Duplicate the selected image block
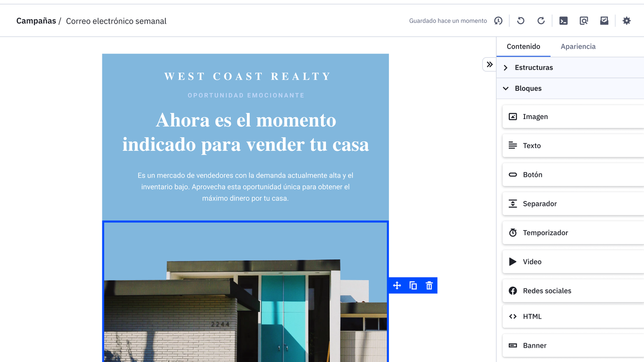 pyautogui.click(x=413, y=286)
